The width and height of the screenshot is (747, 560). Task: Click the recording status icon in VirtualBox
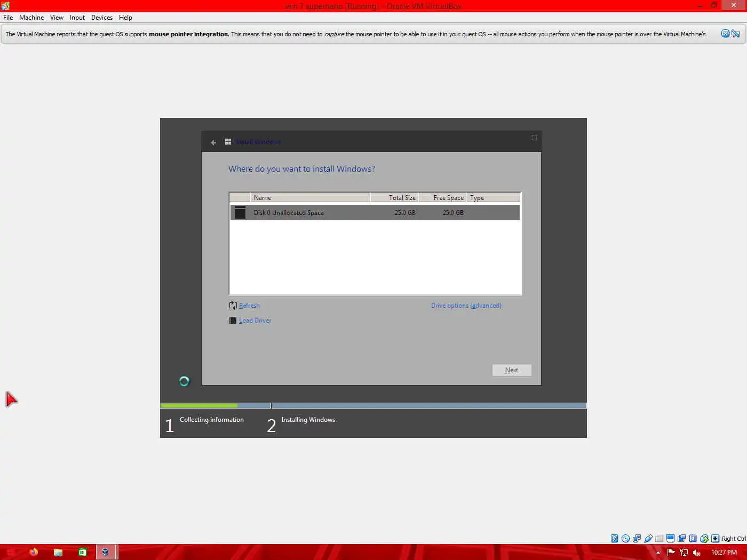pyautogui.click(x=681, y=539)
